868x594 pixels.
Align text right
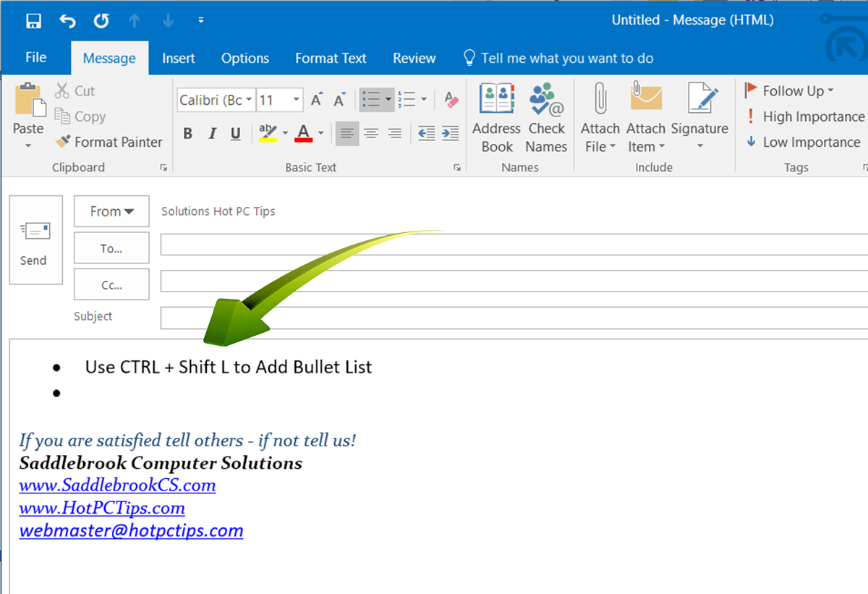click(x=395, y=133)
